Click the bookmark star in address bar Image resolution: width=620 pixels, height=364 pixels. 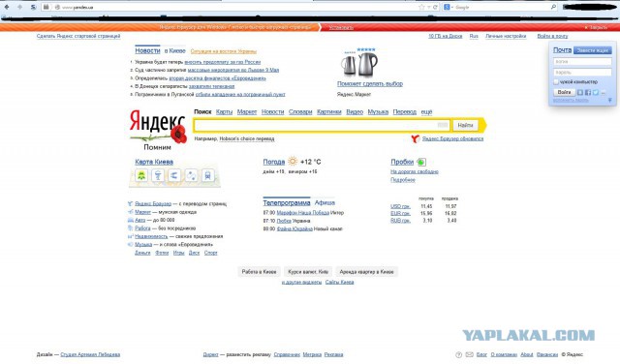421,7
